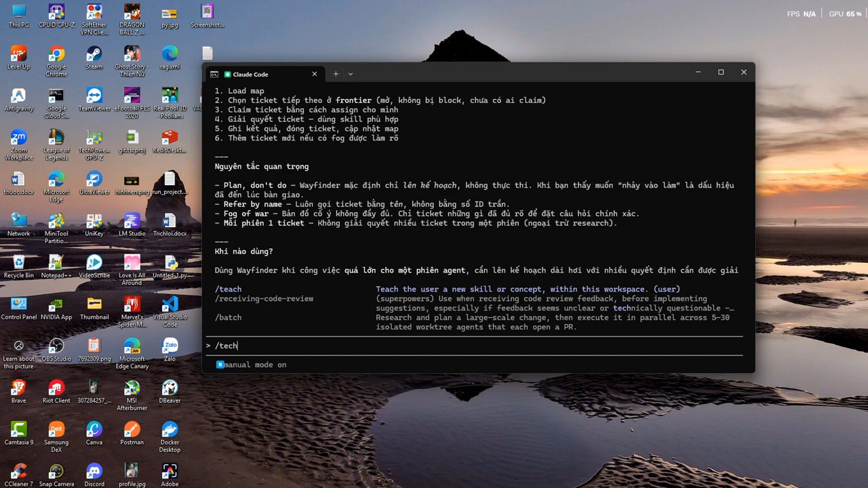Image resolution: width=868 pixels, height=488 pixels.
Task: Select the Control Panel desktop icon
Action: pos(18,308)
